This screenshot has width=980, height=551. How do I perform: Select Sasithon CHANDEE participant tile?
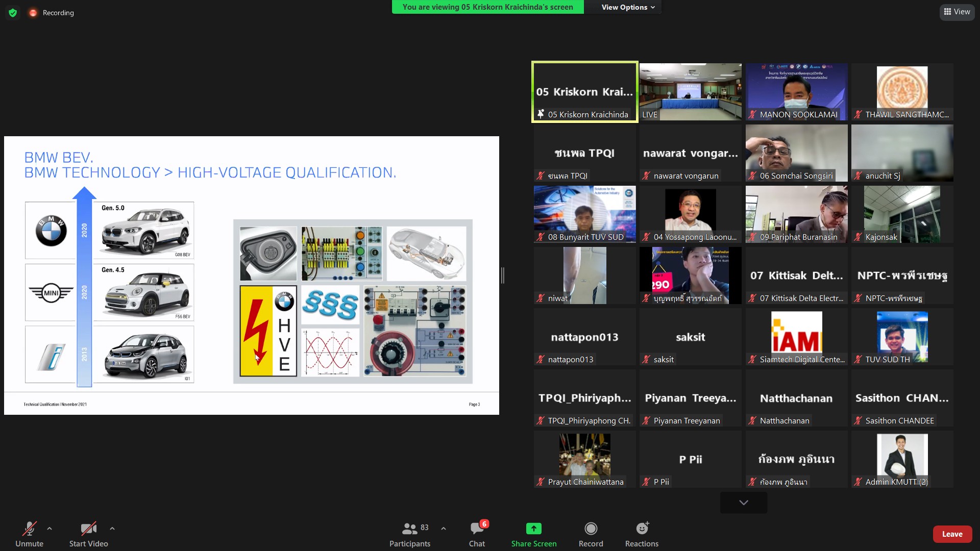pyautogui.click(x=902, y=398)
